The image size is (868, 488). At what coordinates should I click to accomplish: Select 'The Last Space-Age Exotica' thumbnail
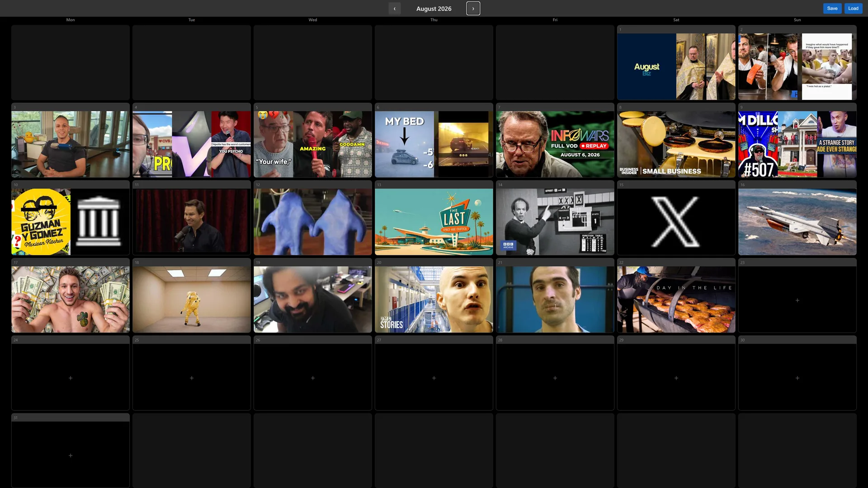[434, 222]
